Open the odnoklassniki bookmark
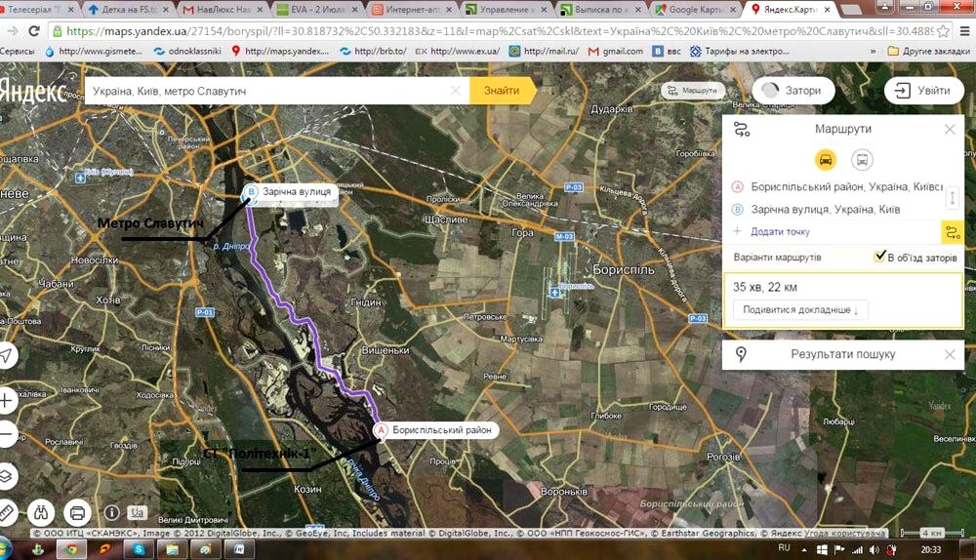976x560 pixels. [x=187, y=51]
